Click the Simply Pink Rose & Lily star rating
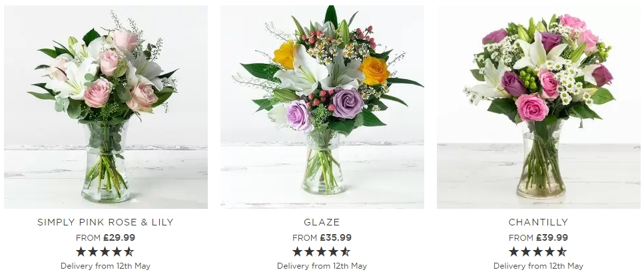 point(105,251)
